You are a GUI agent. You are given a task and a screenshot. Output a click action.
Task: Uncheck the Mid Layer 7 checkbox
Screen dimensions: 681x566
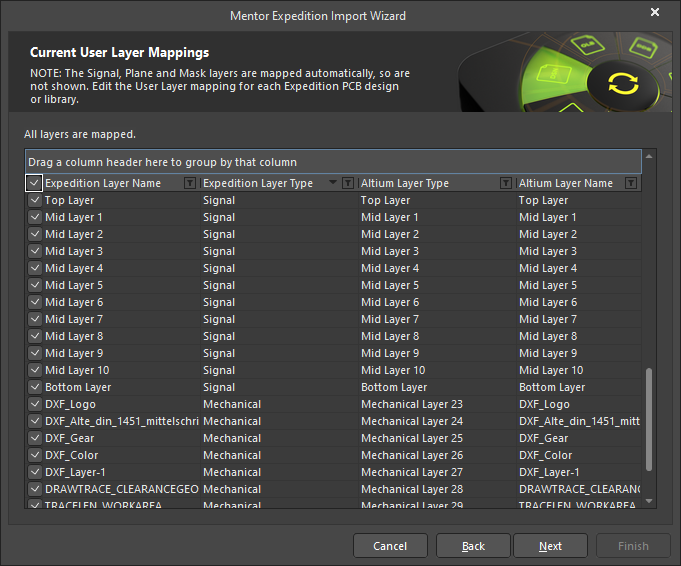pyautogui.click(x=35, y=319)
